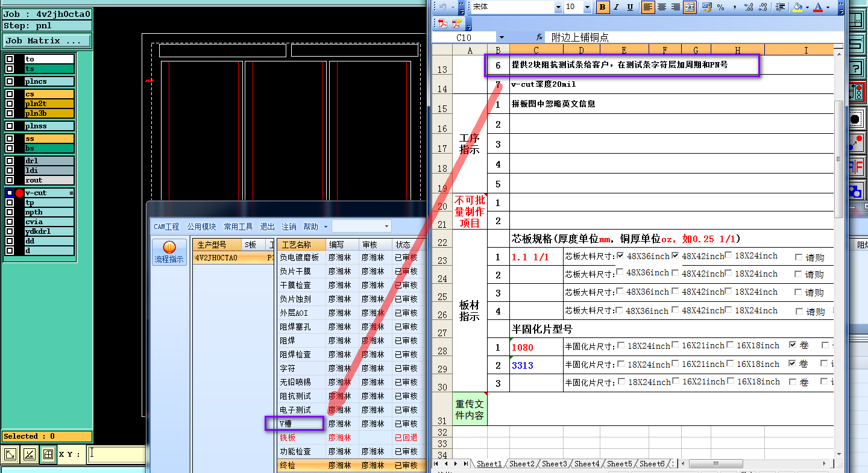Click the decrease indent icon

pyautogui.click(x=781, y=7)
